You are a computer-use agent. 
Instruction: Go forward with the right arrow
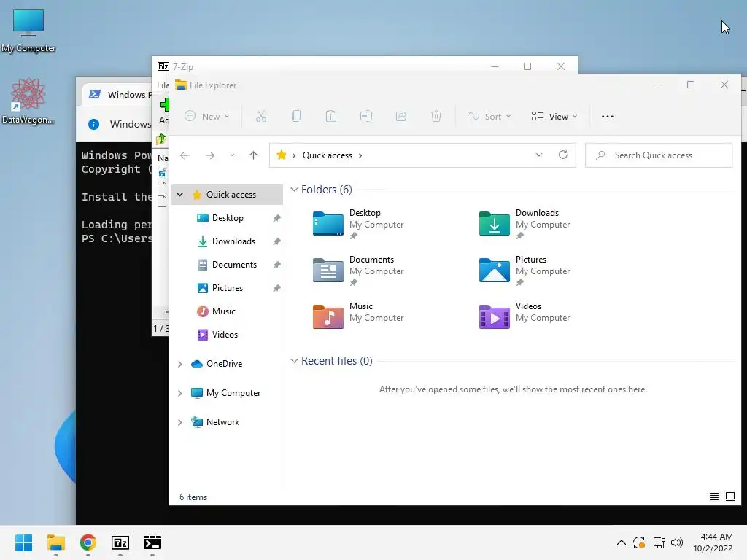click(210, 155)
